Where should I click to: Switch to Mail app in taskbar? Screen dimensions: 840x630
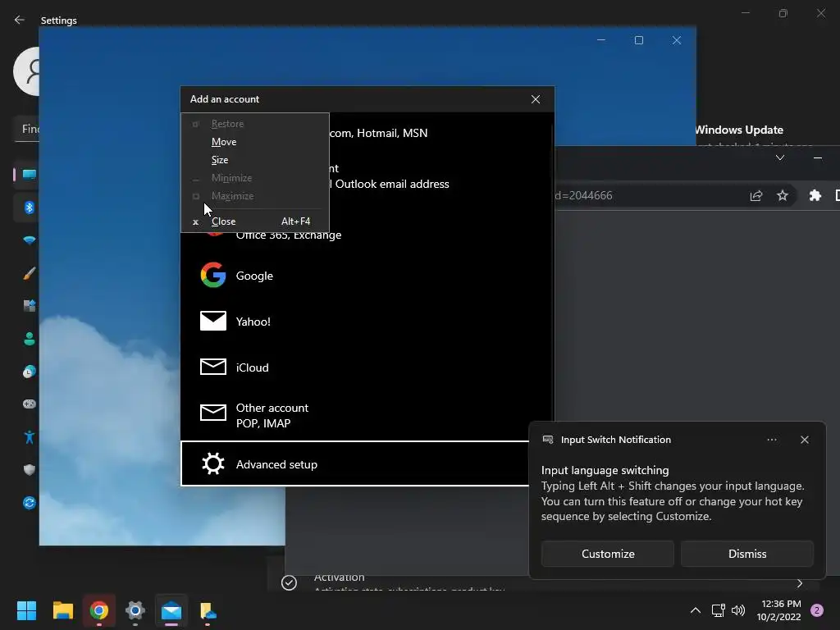[x=171, y=610]
